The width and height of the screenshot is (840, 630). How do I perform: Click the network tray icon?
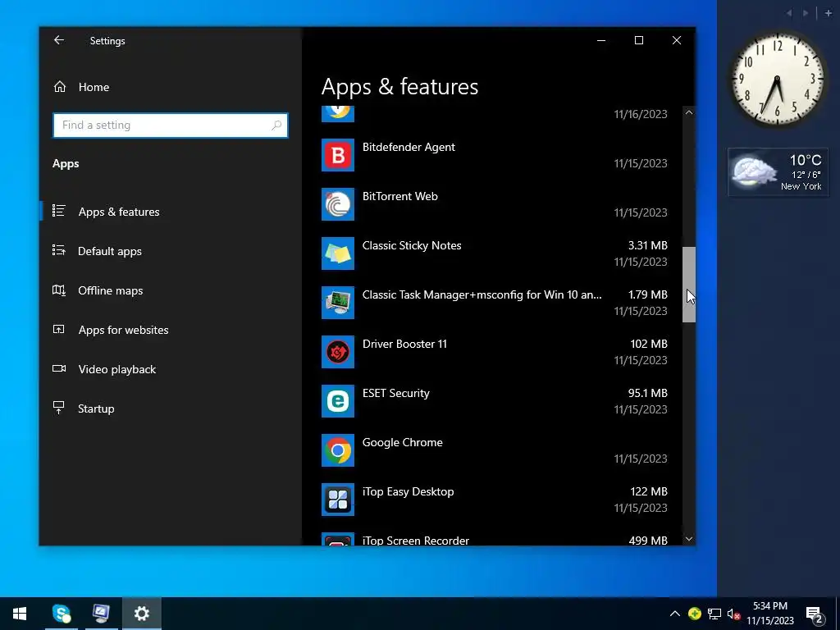coord(714,614)
